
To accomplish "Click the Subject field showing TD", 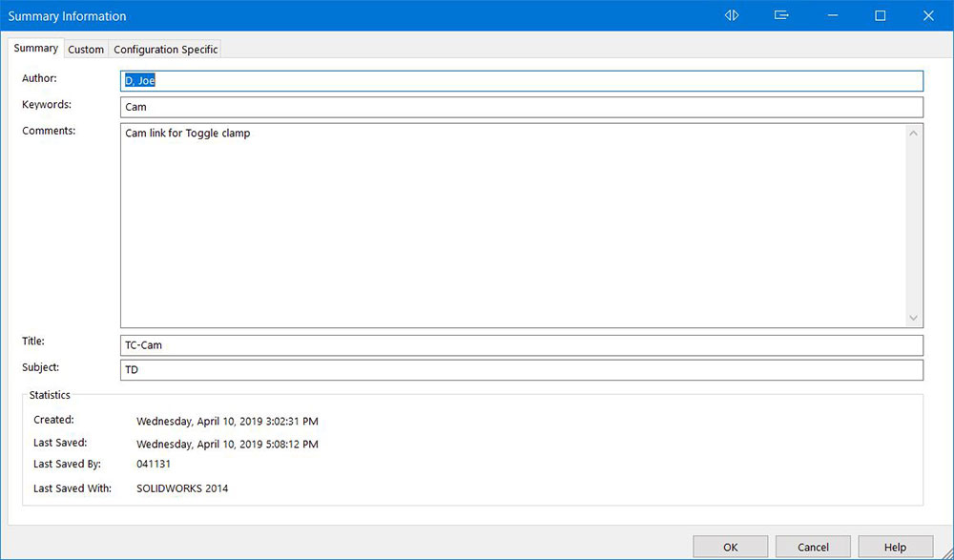I will point(522,369).
